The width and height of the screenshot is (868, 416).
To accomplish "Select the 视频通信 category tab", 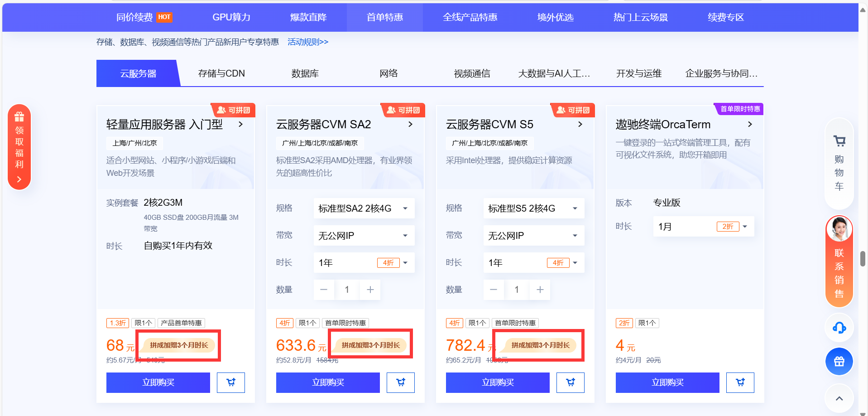I will (x=472, y=73).
